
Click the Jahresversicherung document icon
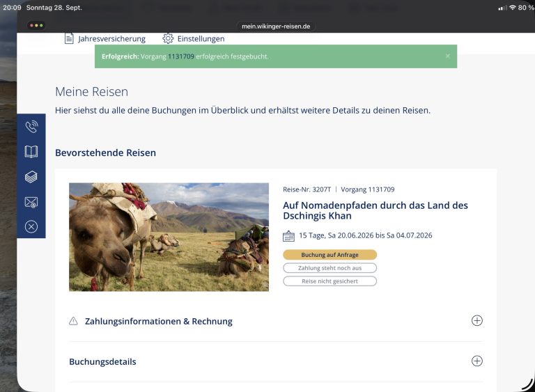[x=69, y=38]
